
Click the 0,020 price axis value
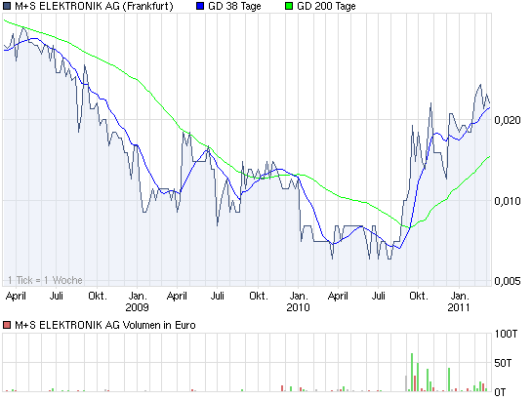[508, 120]
